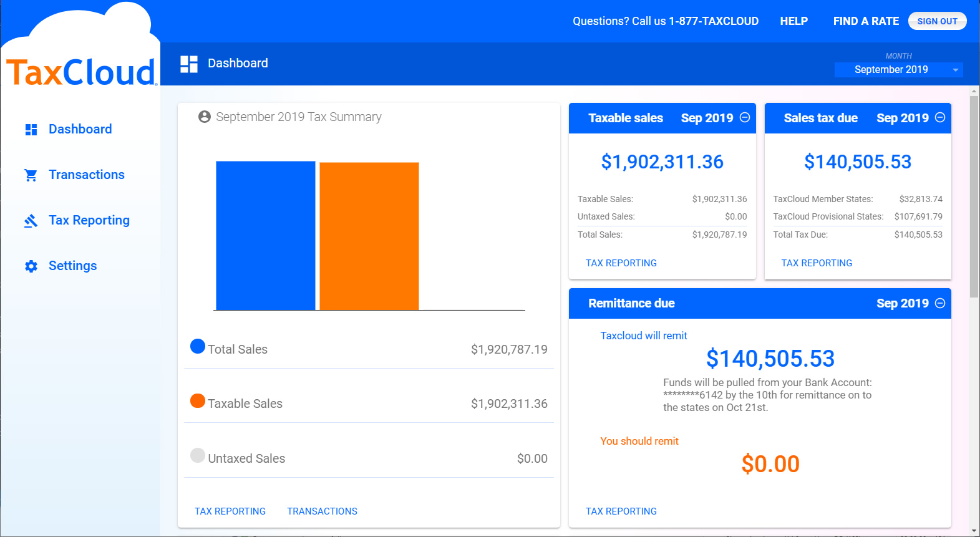This screenshot has width=980, height=537.
Task: Open Tax Reporting in sidebar
Action: (89, 220)
